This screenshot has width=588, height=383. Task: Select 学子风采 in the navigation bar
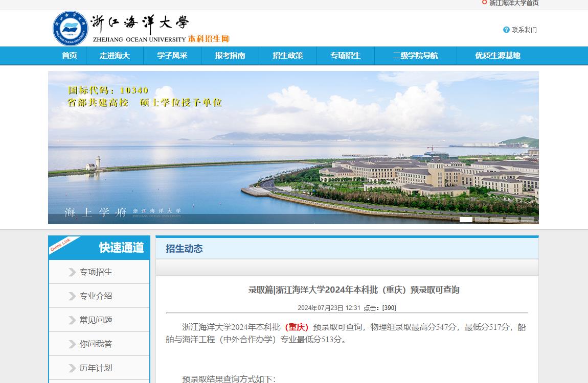pos(172,56)
